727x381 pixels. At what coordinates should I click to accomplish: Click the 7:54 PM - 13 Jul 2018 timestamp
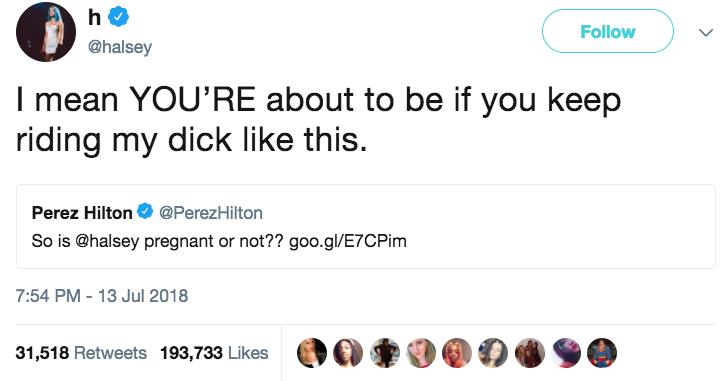(102, 296)
